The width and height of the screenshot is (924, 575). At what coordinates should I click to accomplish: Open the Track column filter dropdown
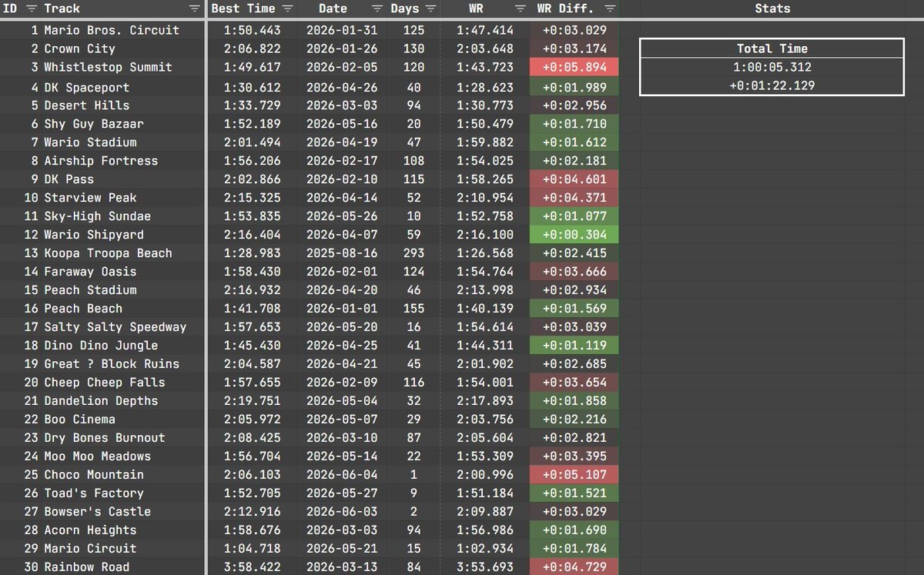click(x=194, y=9)
